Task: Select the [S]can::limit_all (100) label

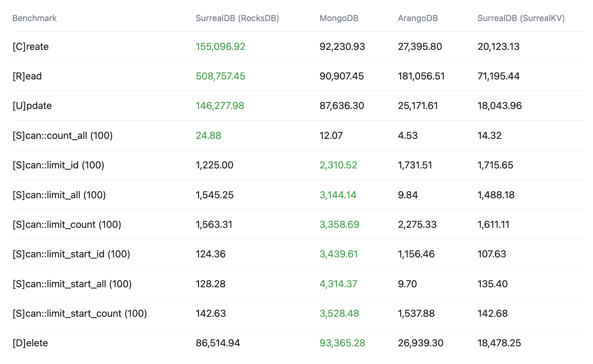Action: (59, 195)
